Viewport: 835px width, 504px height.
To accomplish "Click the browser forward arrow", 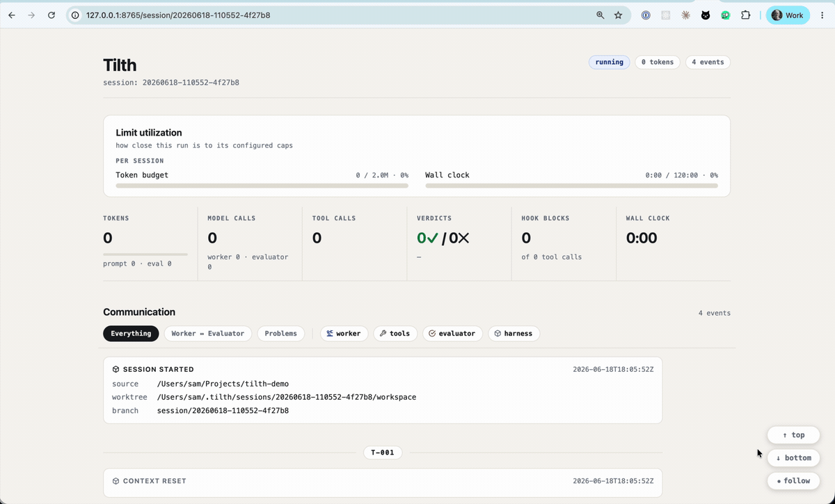I will click(31, 15).
